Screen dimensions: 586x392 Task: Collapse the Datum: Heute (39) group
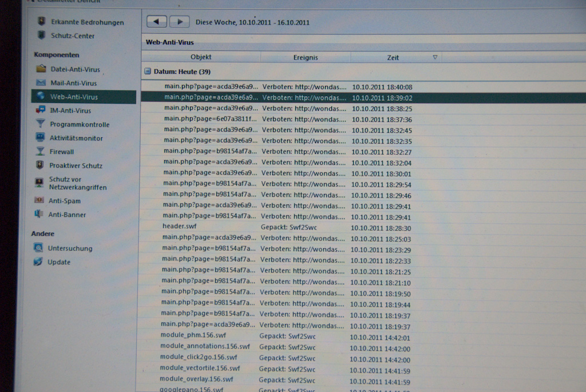click(148, 71)
